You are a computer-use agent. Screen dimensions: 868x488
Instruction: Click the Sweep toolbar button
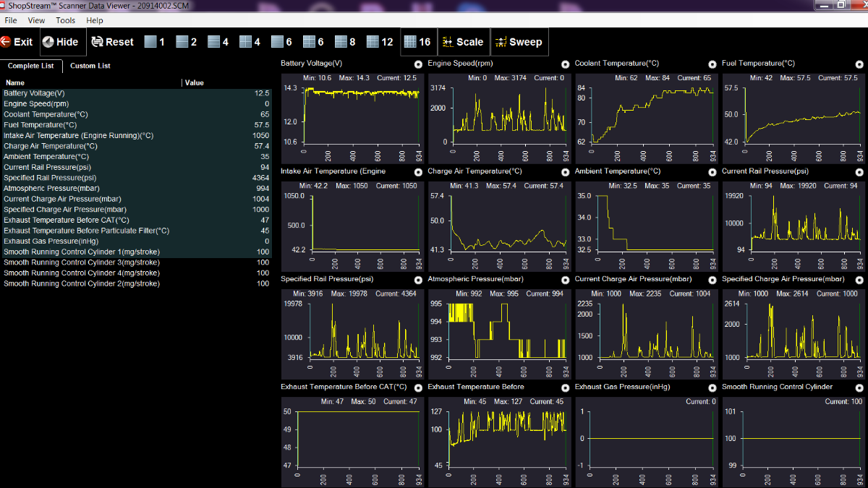(x=519, y=42)
